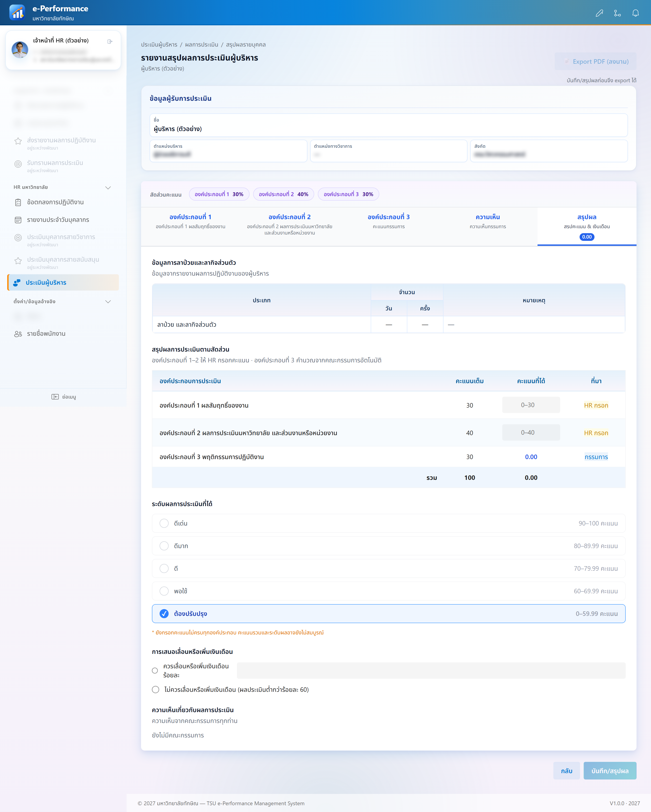Open the notification bell icon
The height and width of the screenshot is (812, 651).
(635, 13)
